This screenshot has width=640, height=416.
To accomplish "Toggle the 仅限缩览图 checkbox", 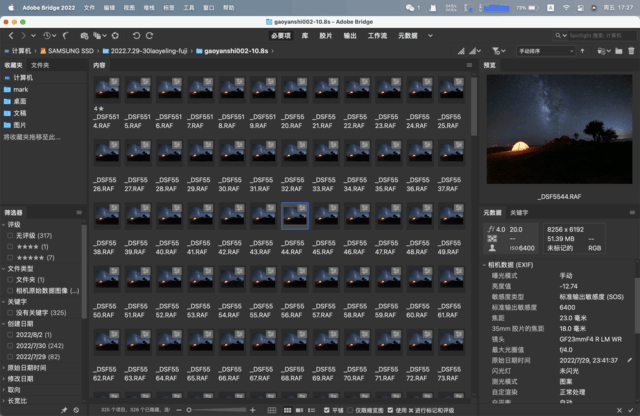I will pos(350,410).
